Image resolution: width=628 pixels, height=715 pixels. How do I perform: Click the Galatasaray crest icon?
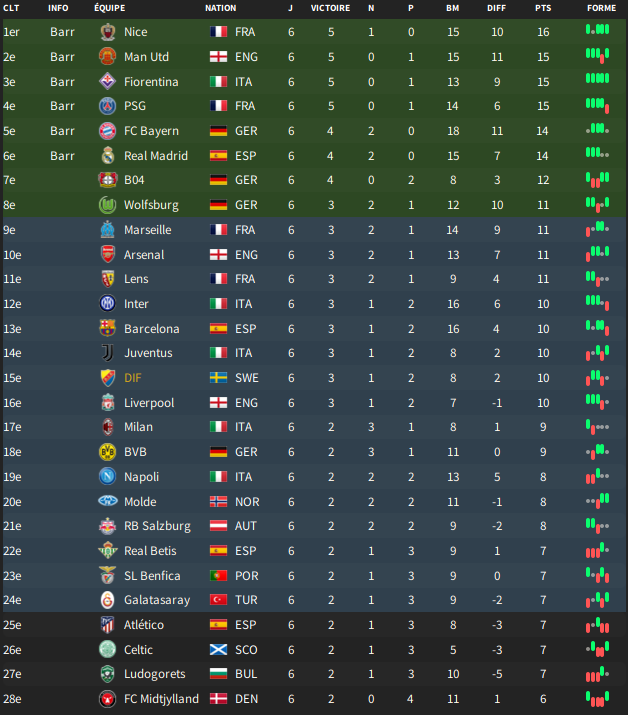coord(108,600)
